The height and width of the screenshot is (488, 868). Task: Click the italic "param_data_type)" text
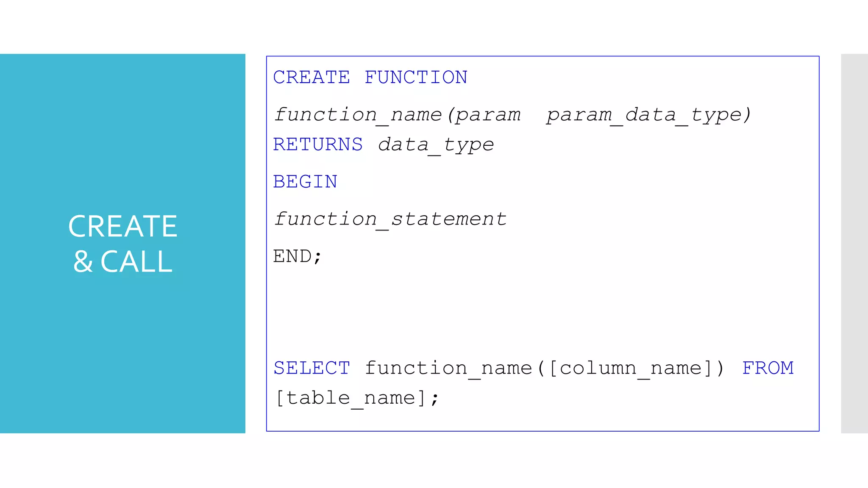(648, 115)
